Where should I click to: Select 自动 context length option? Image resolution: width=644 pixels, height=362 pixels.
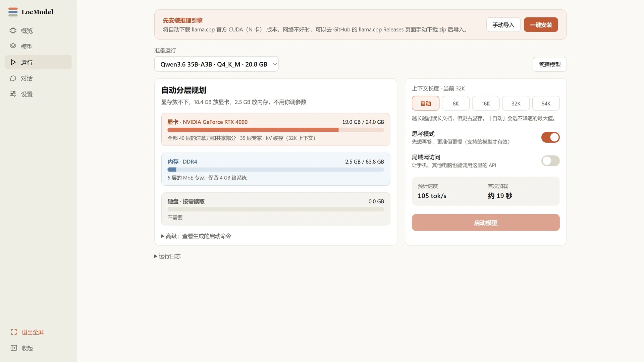[425, 103]
